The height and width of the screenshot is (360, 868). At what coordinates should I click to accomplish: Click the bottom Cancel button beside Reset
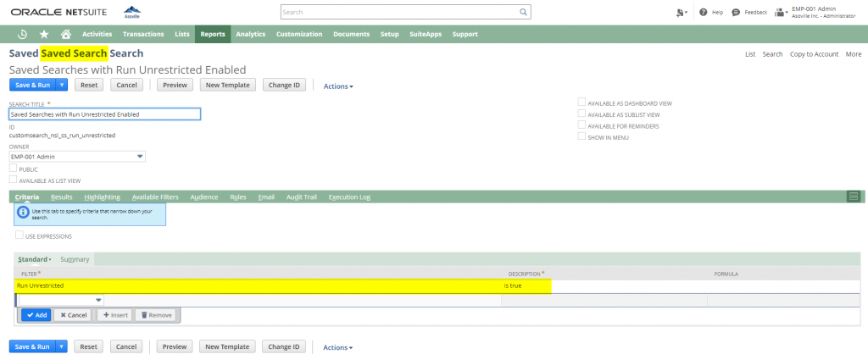(x=126, y=346)
